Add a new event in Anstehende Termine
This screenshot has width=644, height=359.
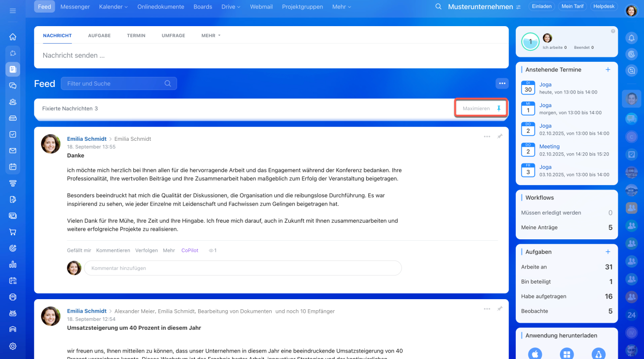point(608,69)
